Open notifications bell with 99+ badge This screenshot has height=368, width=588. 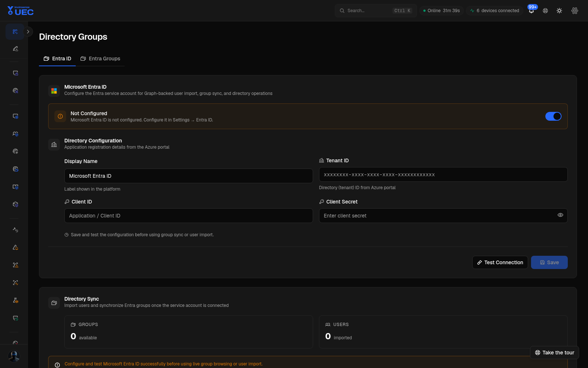[x=531, y=11]
